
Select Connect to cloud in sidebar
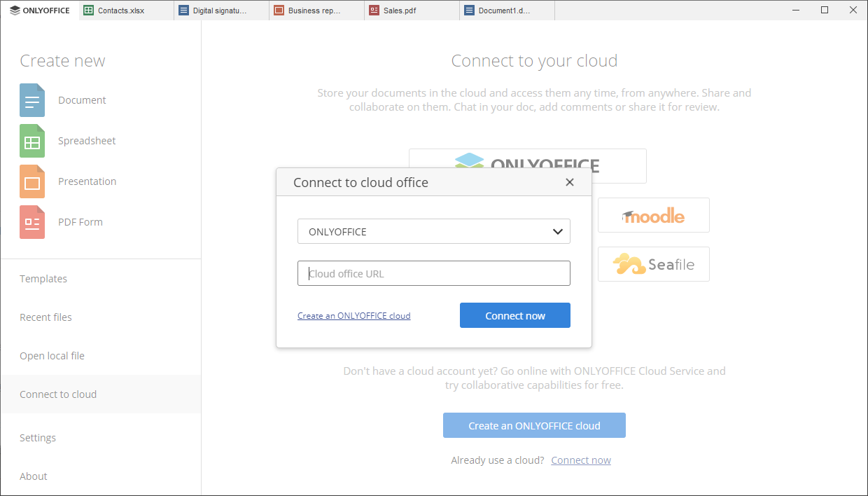click(x=101, y=394)
